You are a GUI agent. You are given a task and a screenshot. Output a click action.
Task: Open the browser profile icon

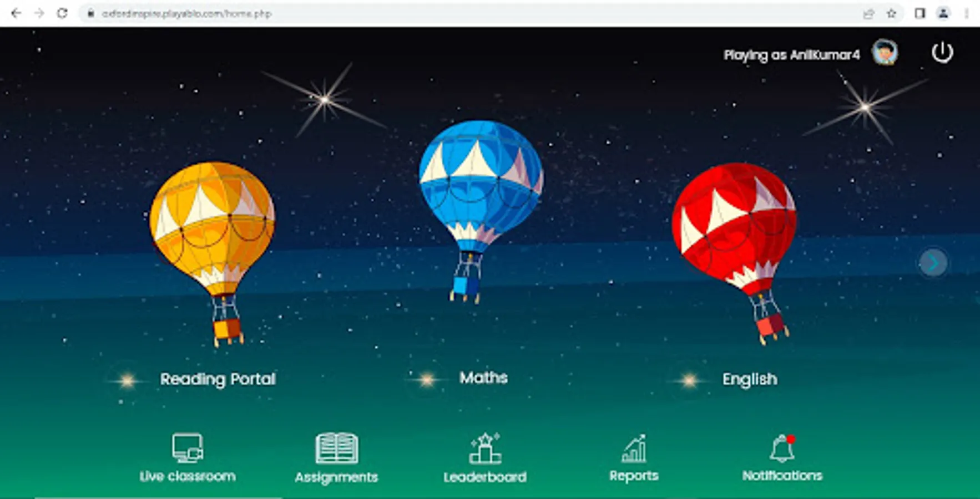pos(943,13)
